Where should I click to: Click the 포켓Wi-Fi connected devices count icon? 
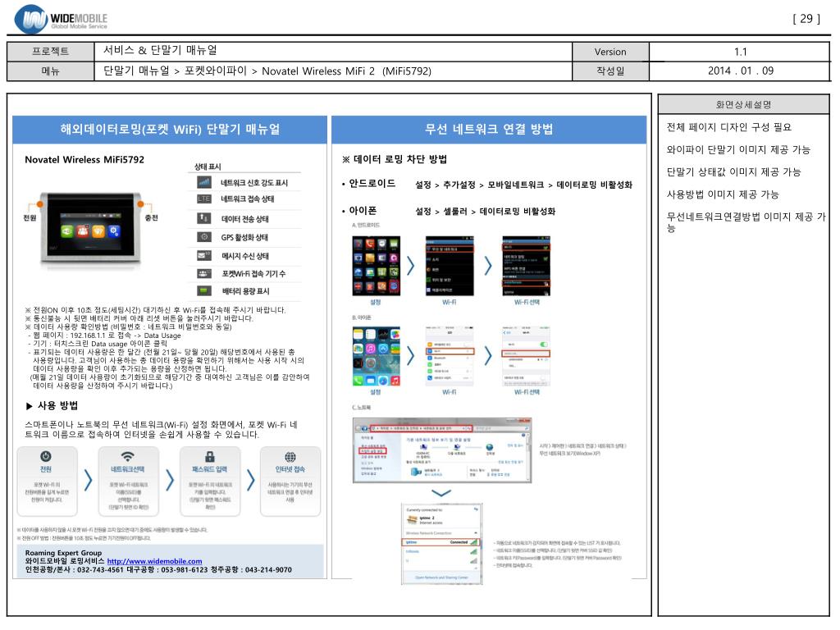pos(203,273)
